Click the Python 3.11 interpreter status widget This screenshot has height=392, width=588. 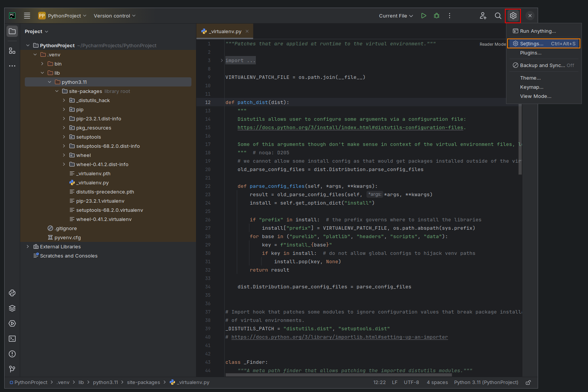tap(486, 382)
